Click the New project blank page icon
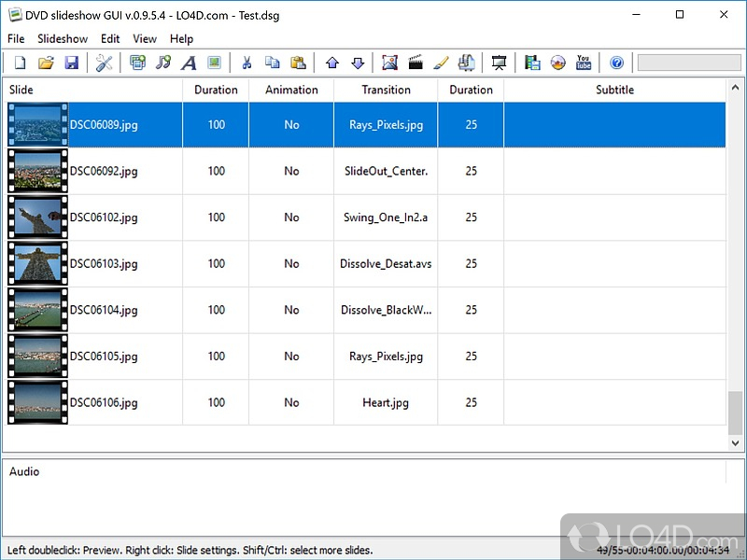 (x=20, y=63)
